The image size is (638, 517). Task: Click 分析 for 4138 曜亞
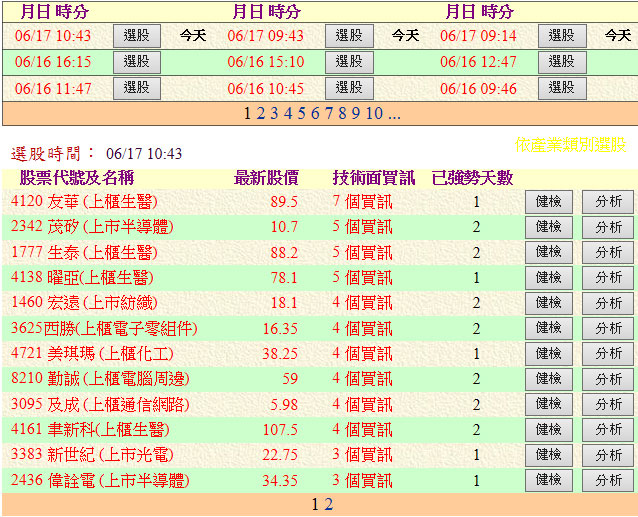608,278
